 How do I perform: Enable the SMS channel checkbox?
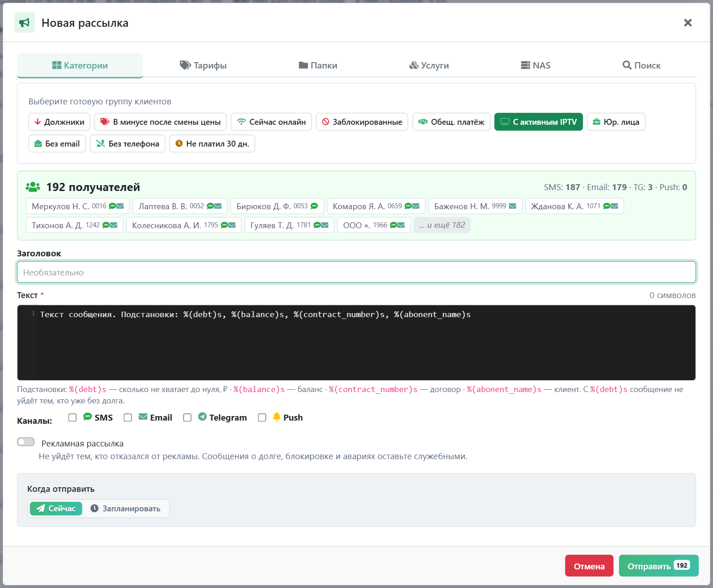(x=73, y=417)
